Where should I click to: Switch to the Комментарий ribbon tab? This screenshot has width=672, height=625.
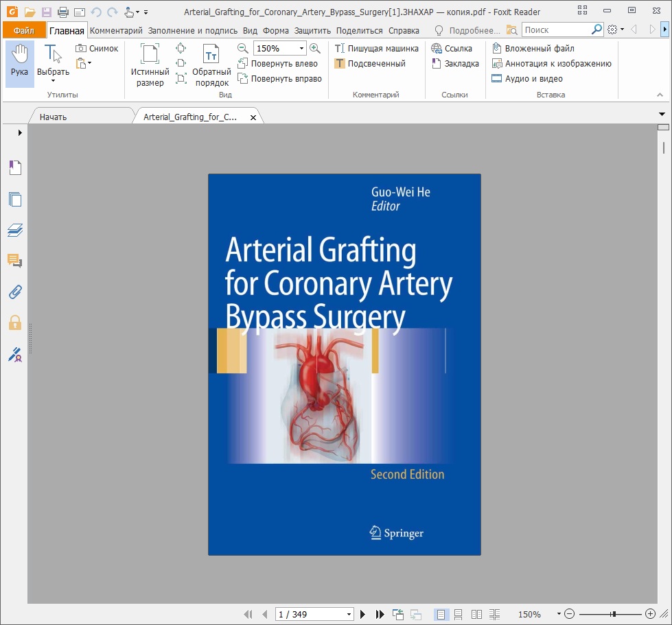click(x=116, y=30)
